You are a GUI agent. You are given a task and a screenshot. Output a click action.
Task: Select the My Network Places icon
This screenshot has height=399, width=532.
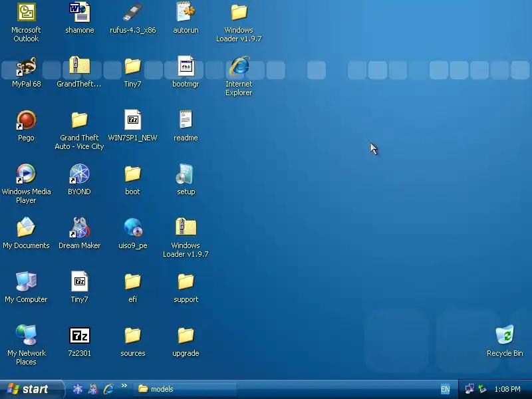pyautogui.click(x=26, y=335)
